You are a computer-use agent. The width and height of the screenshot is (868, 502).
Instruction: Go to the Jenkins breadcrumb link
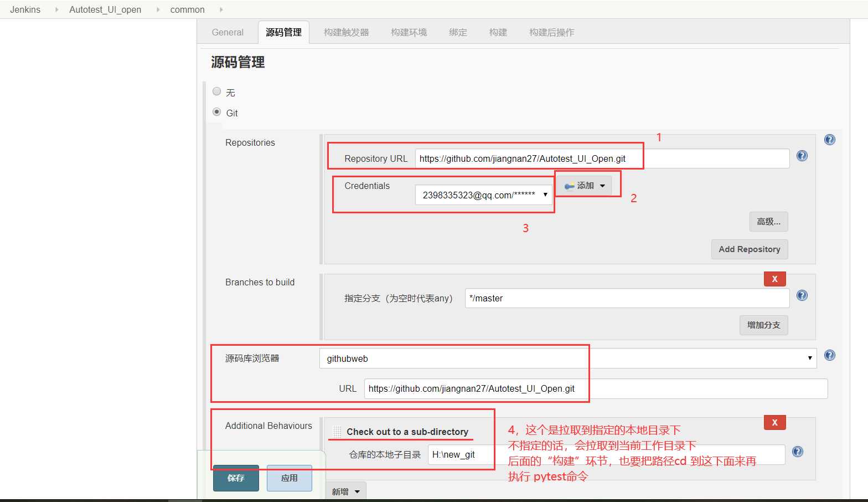tap(25, 9)
